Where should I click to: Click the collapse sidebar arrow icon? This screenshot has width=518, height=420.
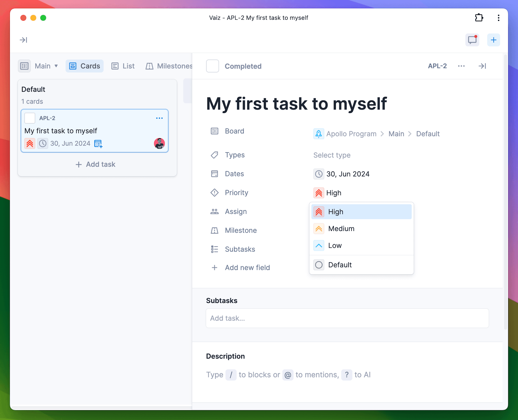pos(24,40)
